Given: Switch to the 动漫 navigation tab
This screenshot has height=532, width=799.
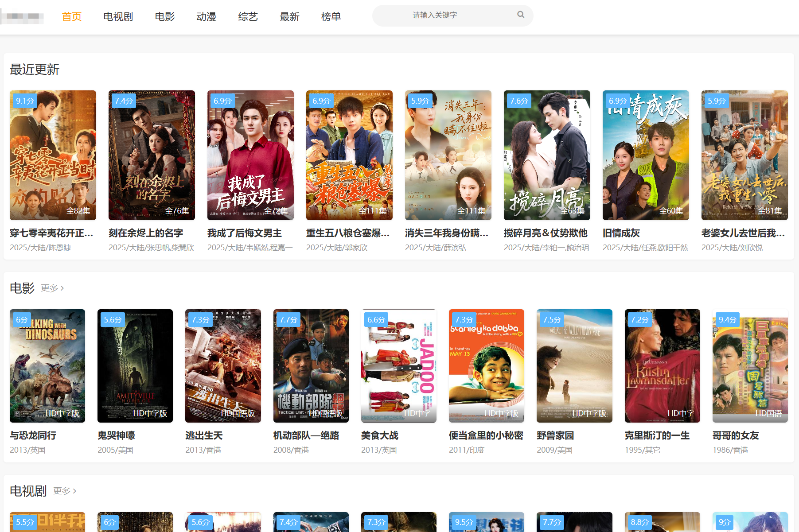Looking at the screenshot, I should coord(206,17).
